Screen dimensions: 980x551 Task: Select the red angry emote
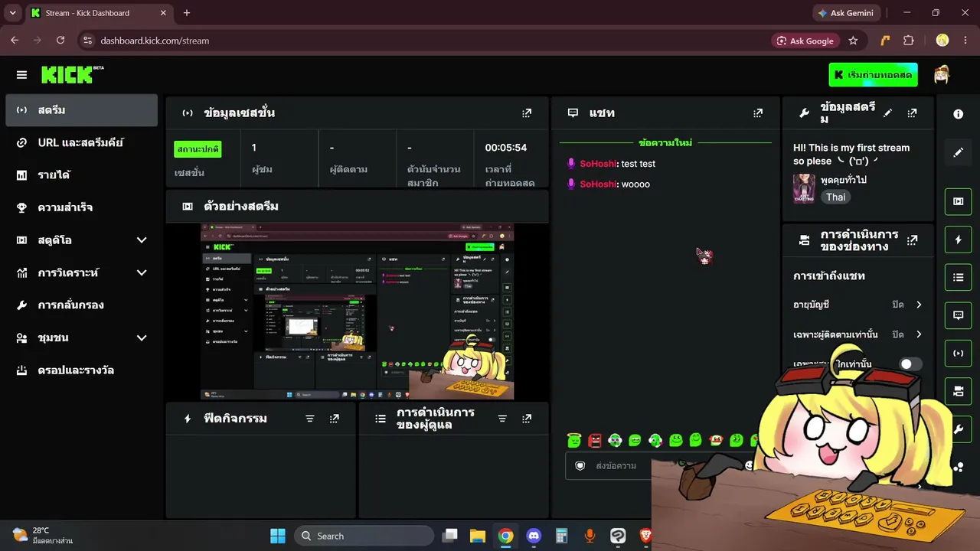pyautogui.click(x=595, y=440)
